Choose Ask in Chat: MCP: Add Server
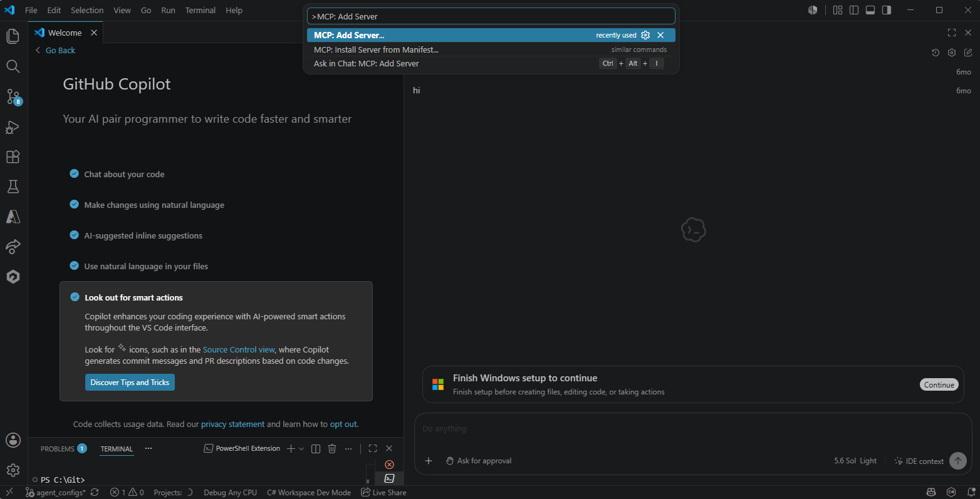The image size is (980, 499). coord(491,63)
